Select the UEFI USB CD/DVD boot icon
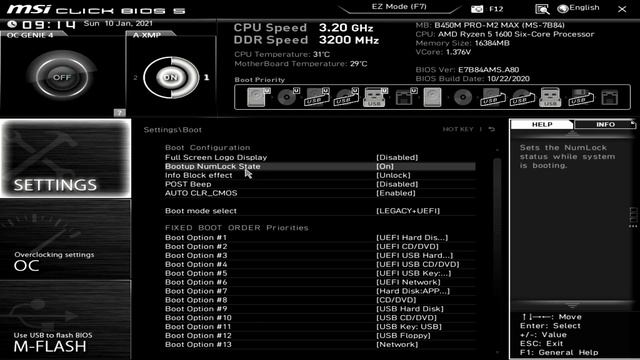The height and width of the screenshot is (360, 640). 346,97
